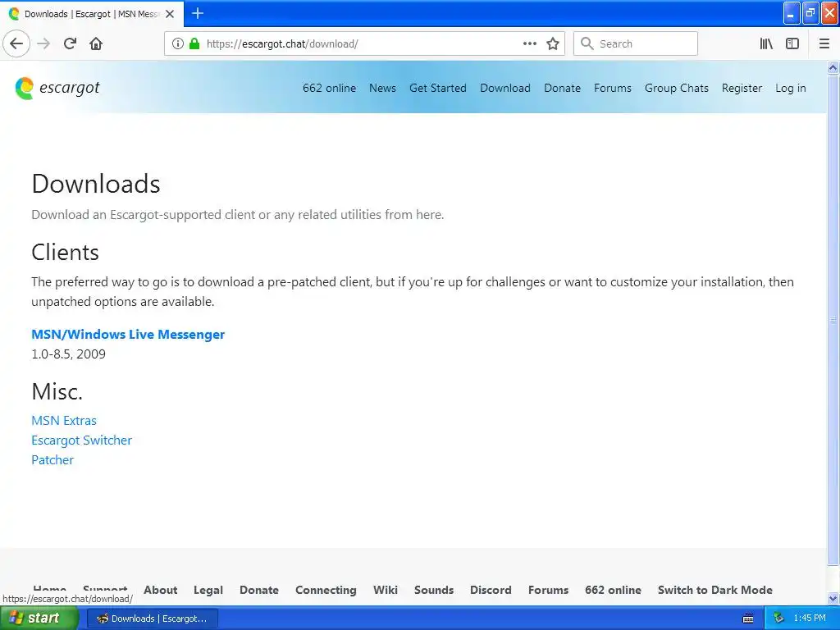Click Log in link
This screenshot has height=630, width=840.
[x=790, y=88]
